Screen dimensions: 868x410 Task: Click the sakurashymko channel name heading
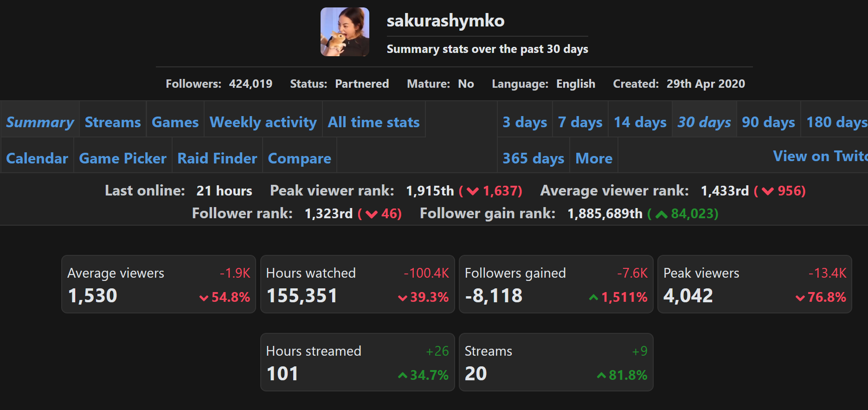tap(445, 20)
